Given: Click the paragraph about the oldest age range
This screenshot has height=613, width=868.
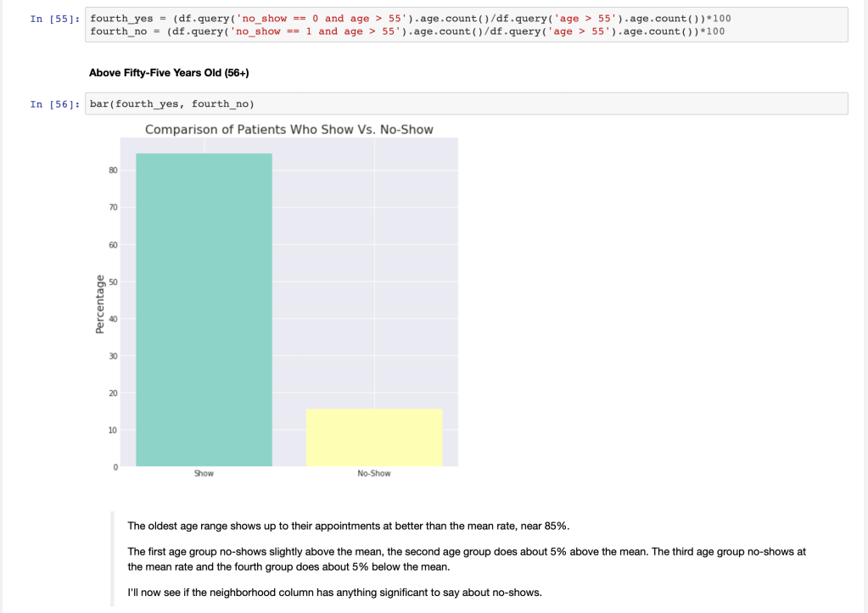Looking at the screenshot, I should point(348,526).
